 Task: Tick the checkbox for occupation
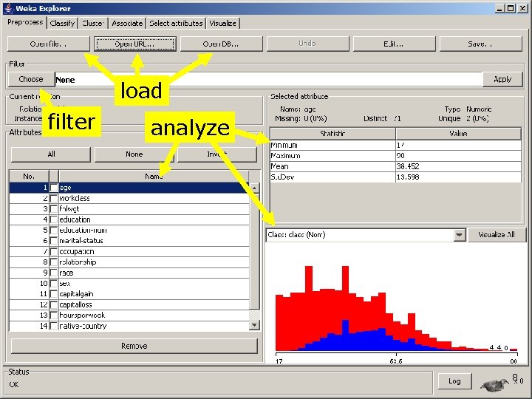click(54, 252)
